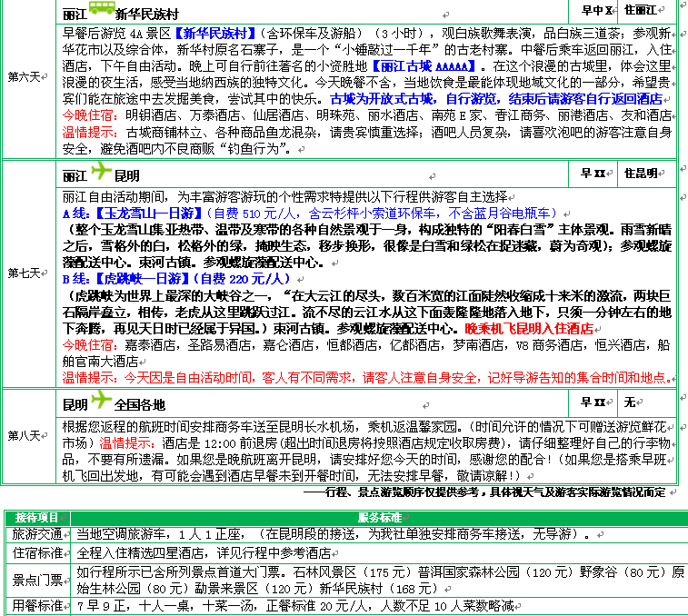
Task: Click the green bus icon before 新华民族村
Action: point(102,11)
